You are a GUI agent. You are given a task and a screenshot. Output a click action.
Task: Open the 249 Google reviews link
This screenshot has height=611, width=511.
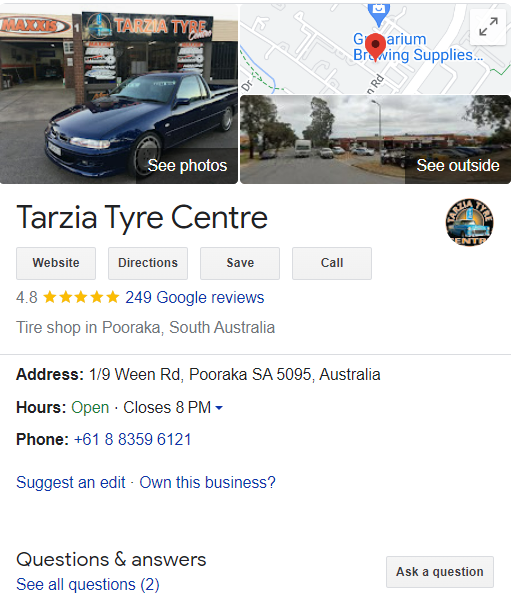pyautogui.click(x=194, y=297)
